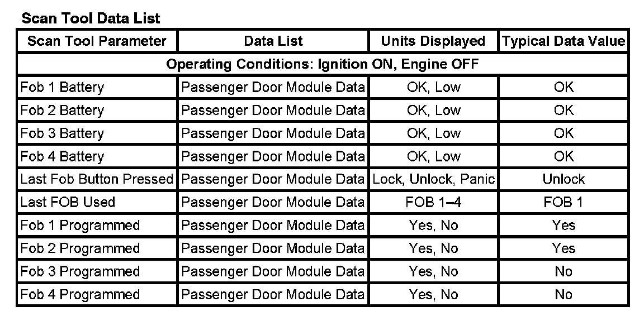The height and width of the screenshot is (316, 644).
Task: Click the Unlock typical value cell
Action: coord(563,179)
